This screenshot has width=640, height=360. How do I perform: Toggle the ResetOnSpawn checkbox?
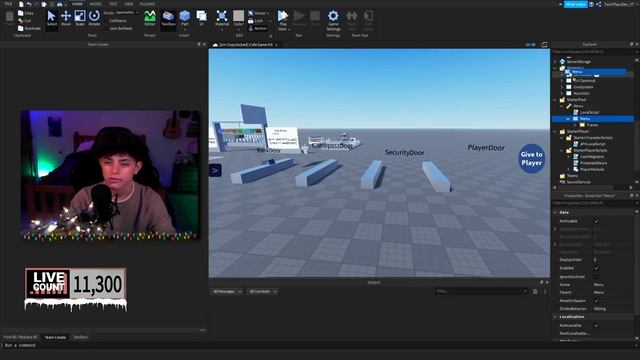596,300
